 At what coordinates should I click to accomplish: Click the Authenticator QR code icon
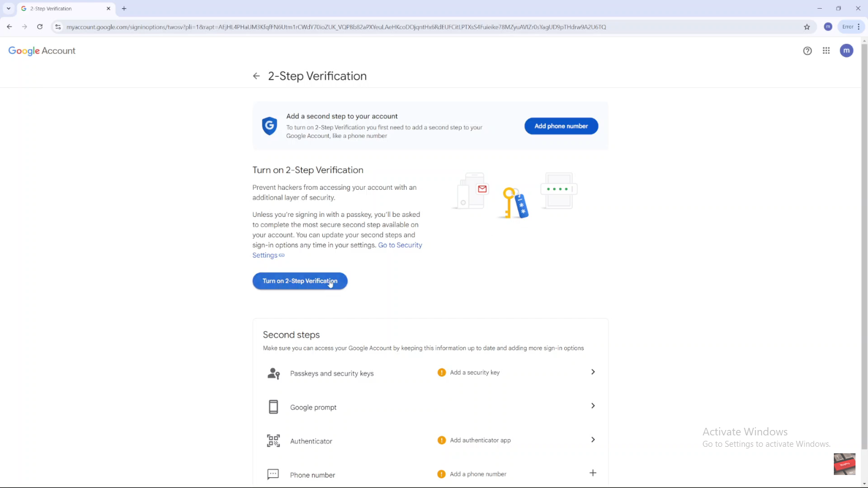[x=273, y=440]
